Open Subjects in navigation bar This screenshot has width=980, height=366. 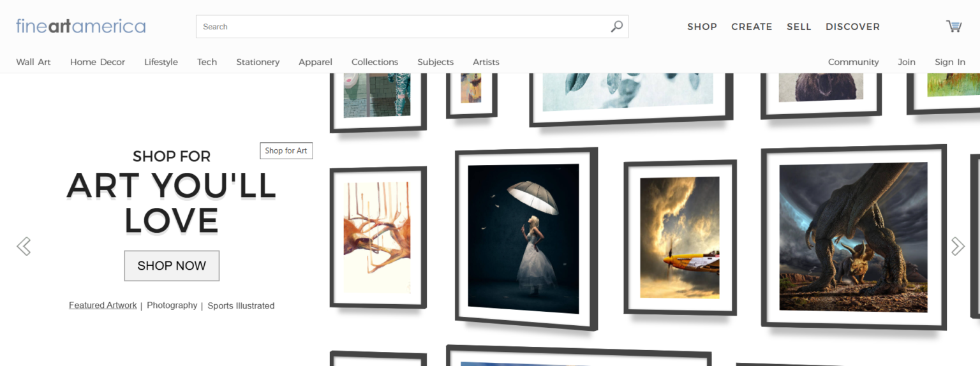(435, 62)
